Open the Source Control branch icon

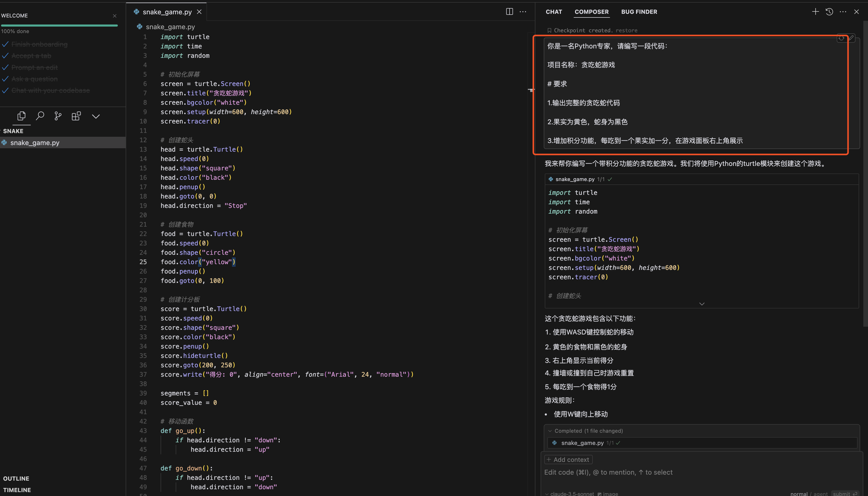pos(58,116)
